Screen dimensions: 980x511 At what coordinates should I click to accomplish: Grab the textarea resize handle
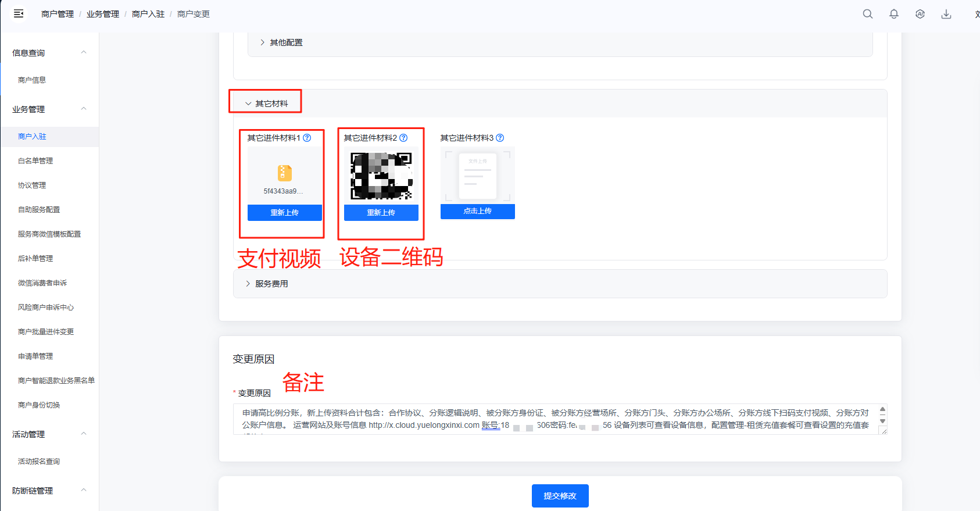click(884, 431)
